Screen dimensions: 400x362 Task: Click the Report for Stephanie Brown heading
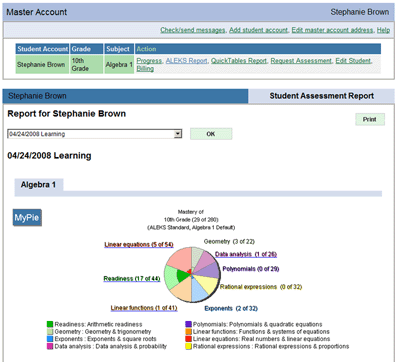point(67,114)
